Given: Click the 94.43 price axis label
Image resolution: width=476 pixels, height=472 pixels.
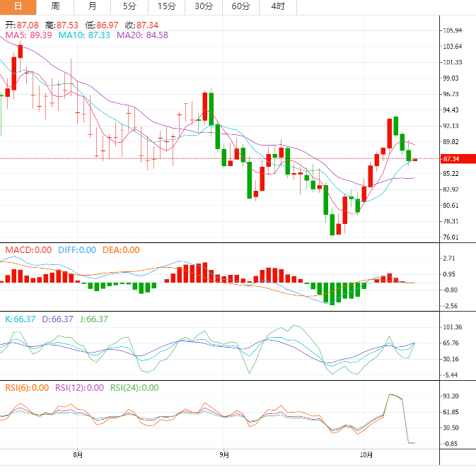Looking at the screenshot, I should 451,110.
